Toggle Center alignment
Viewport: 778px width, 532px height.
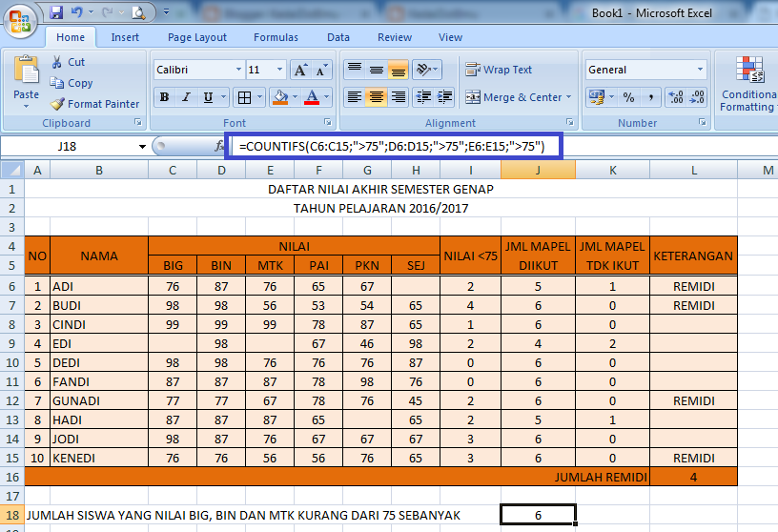tap(376, 97)
